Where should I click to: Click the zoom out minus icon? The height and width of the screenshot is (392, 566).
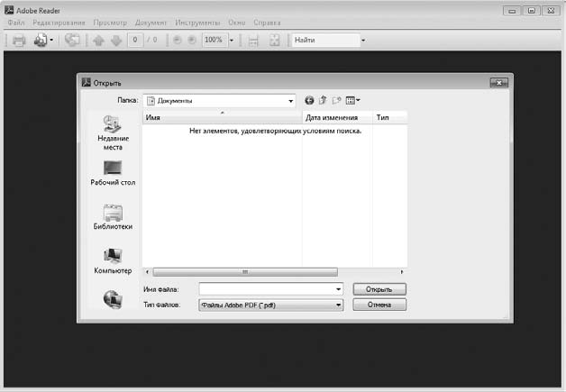[177, 40]
